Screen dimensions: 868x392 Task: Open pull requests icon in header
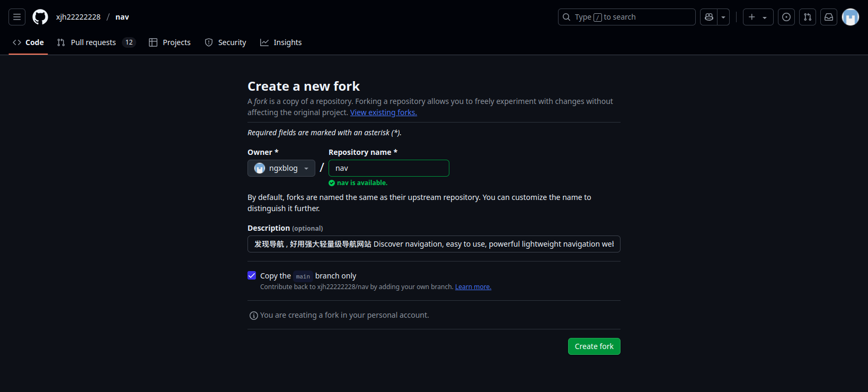click(x=808, y=17)
